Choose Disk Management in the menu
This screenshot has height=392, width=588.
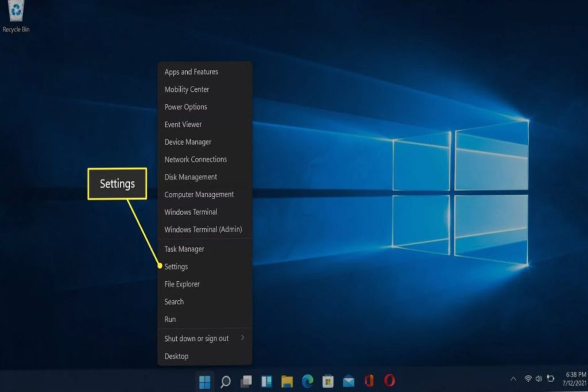tap(205, 177)
